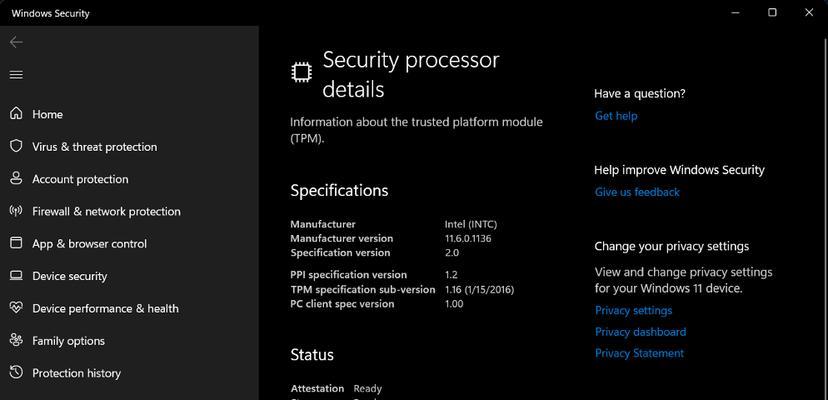Click the Account protection person icon
828x400 pixels.
click(x=16, y=179)
